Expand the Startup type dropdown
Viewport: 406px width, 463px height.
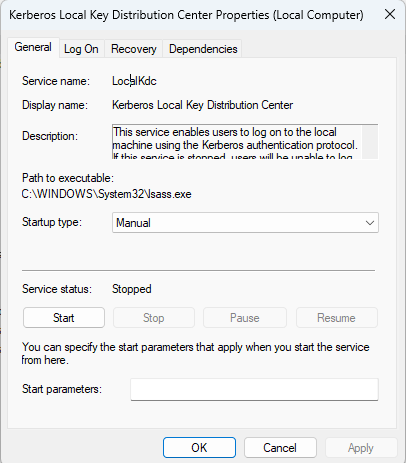pos(245,223)
